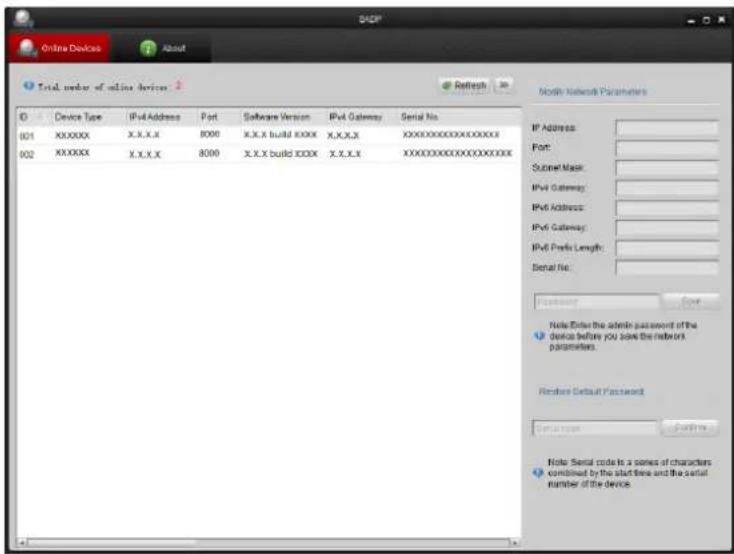
Task: Close the SADP window
Action: click(x=721, y=20)
